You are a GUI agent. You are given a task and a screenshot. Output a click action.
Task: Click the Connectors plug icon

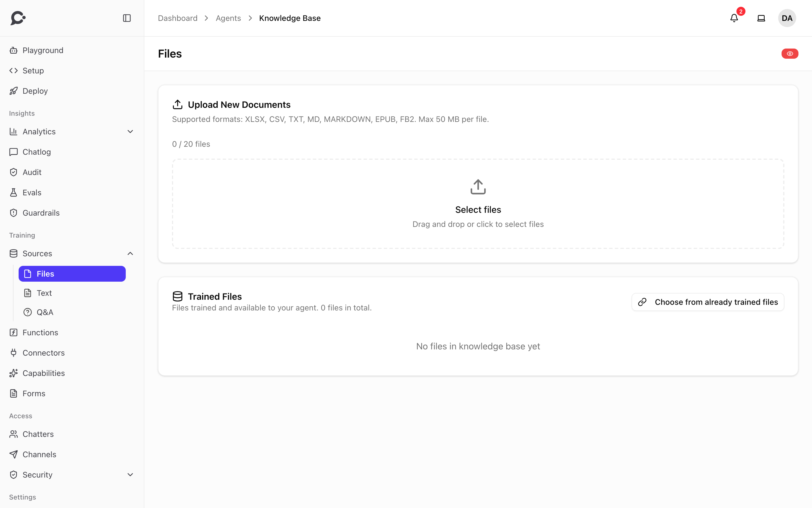[x=14, y=353]
